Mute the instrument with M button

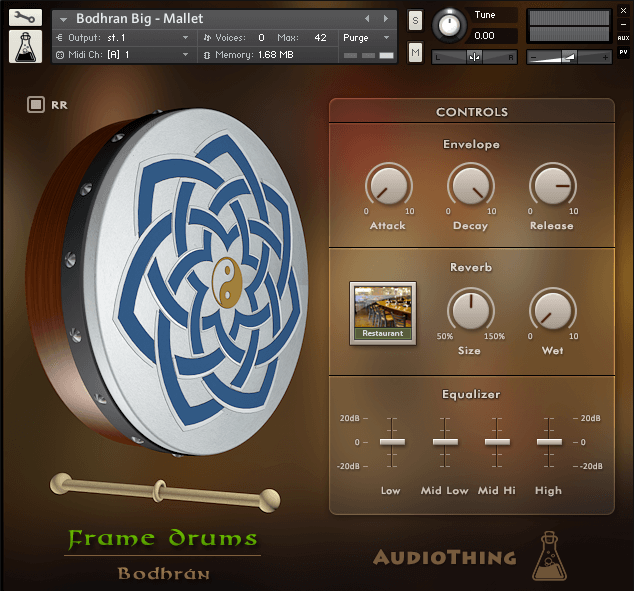pos(415,53)
